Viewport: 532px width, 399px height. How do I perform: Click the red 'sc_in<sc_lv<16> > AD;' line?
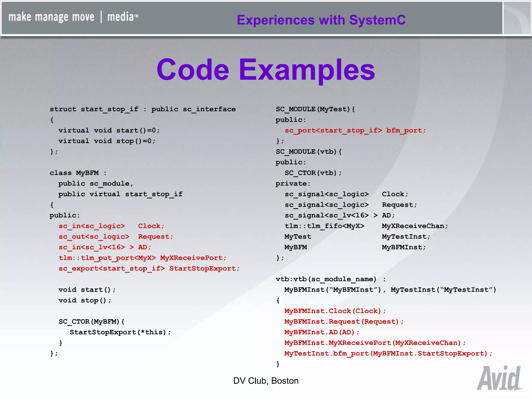pyautogui.click(x=105, y=247)
